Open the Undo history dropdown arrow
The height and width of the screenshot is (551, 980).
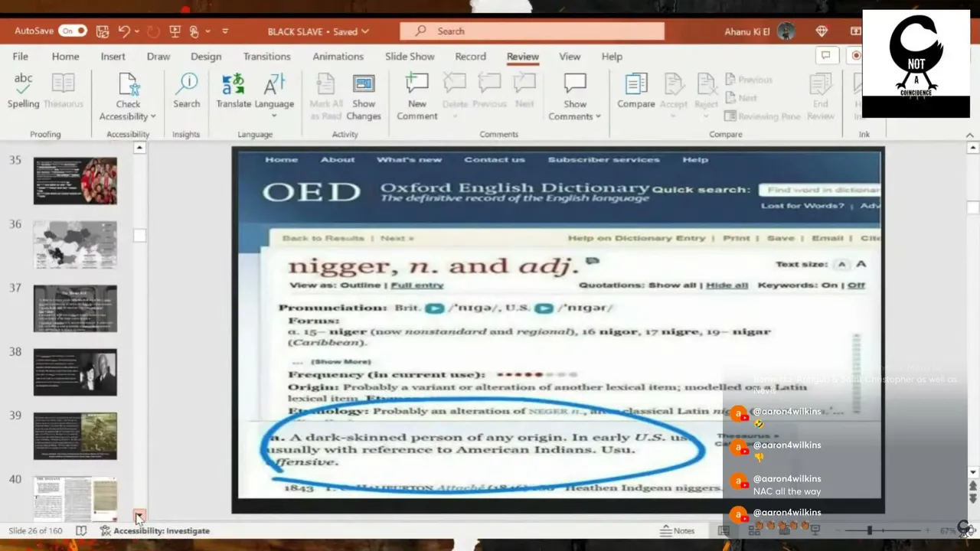click(x=137, y=31)
